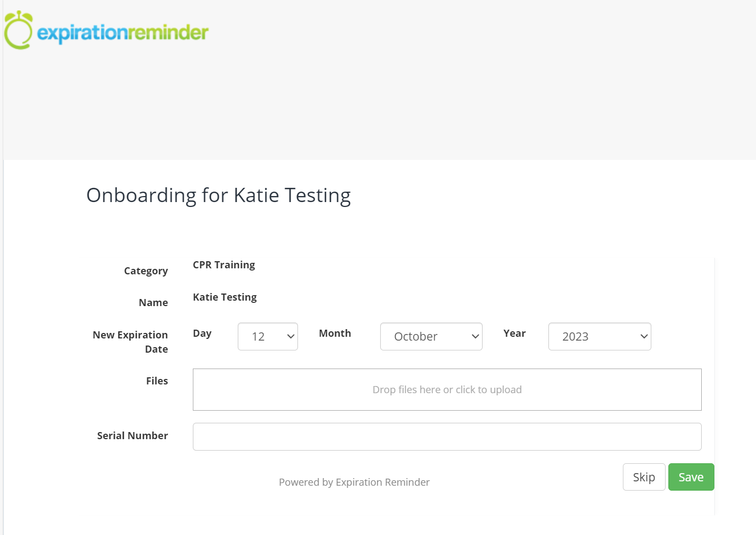This screenshot has height=535, width=756.
Task: Click the 'Month' label
Action: 335,333
